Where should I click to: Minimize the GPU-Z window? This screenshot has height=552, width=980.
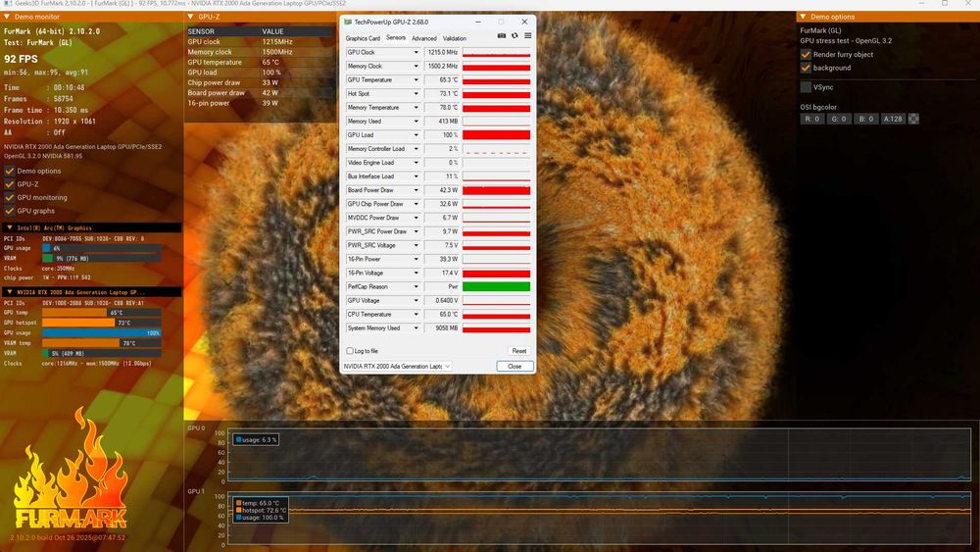pos(478,22)
